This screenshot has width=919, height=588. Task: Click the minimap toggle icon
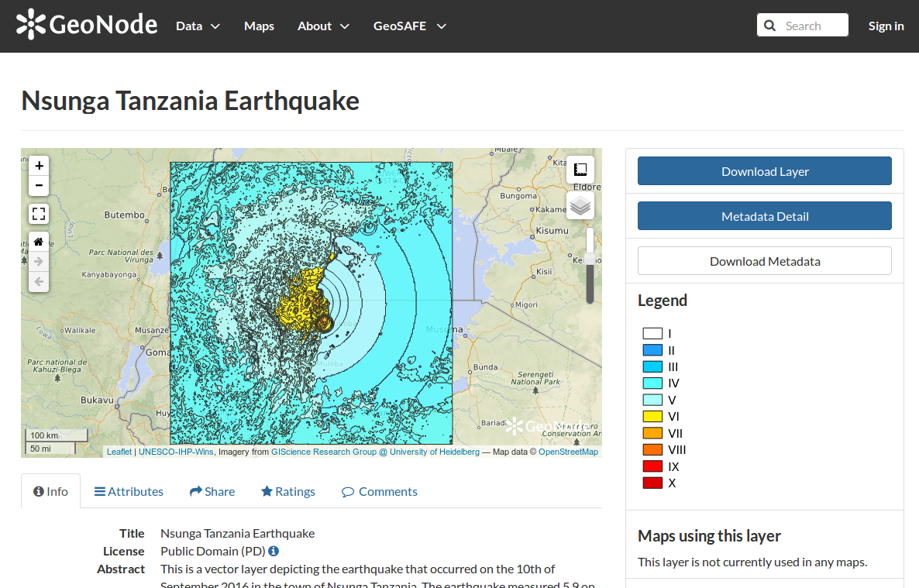(580, 170)
